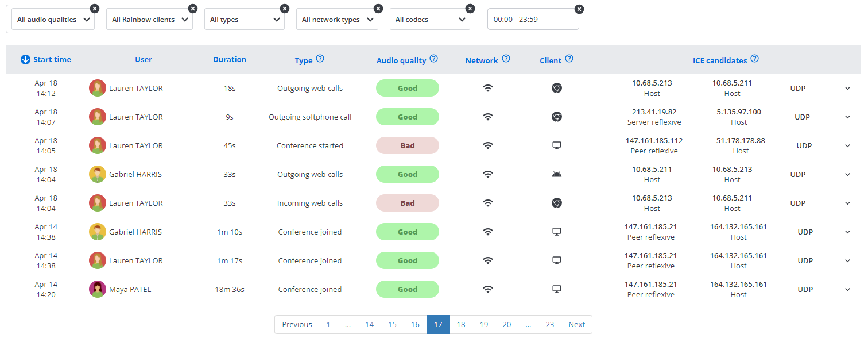Go to page 18
This screenshot has height=338, width=868.
pyautogui.click(x=461, y=325)
